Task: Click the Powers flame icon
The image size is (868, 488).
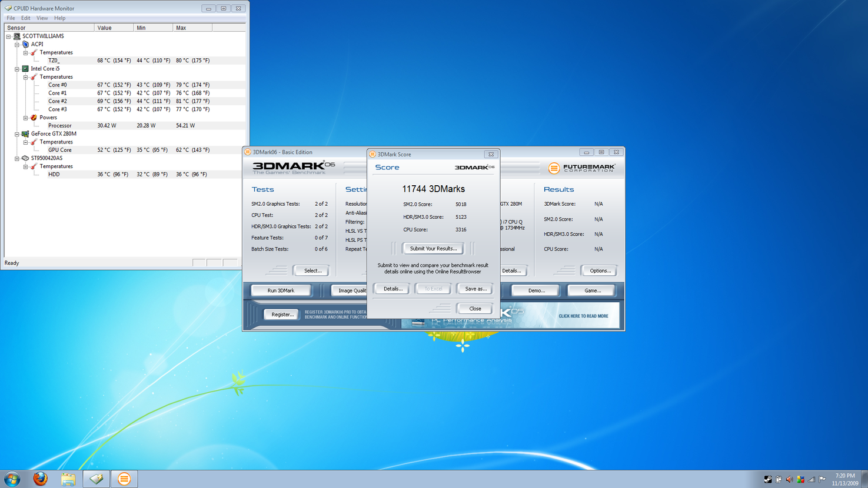Action: point(34,118)
